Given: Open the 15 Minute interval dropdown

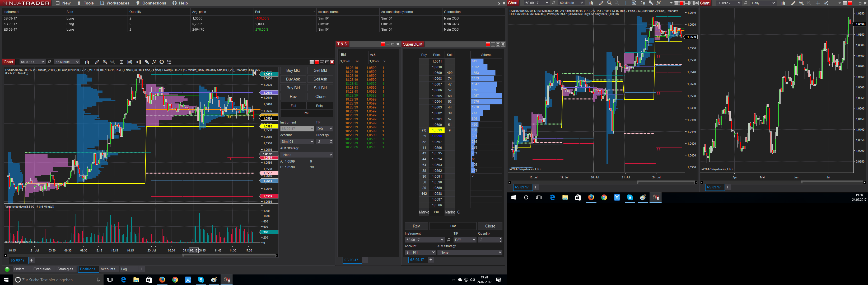Looking at the screenshot, I should 67,62.
